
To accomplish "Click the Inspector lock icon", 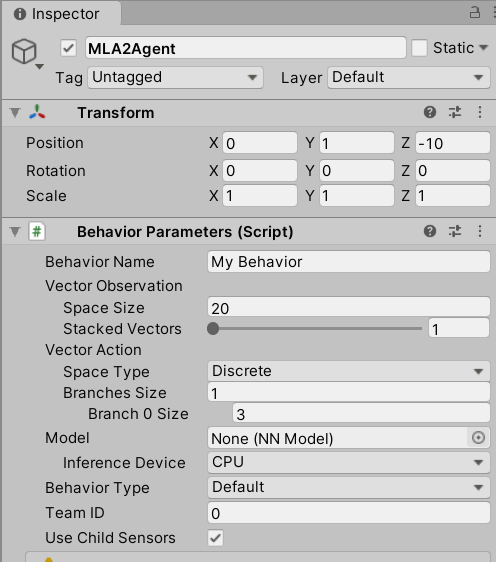I will (475, 13).
